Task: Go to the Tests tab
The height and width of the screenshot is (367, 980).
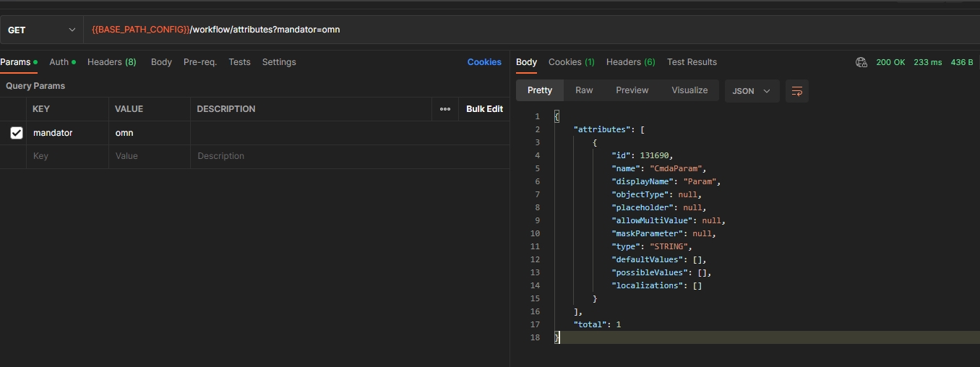Action: [239, 62]
